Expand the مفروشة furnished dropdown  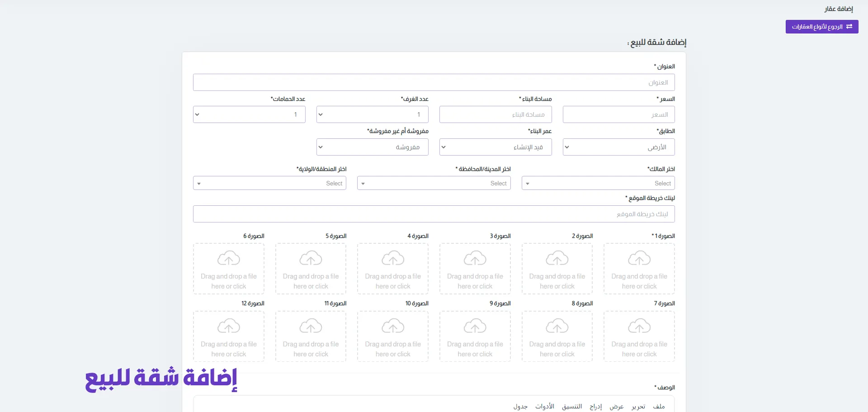click(372, 147)
